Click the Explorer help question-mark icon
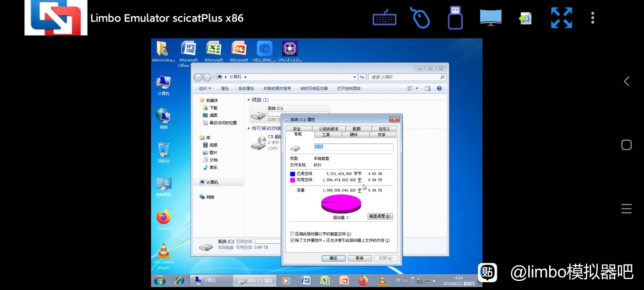 coord(439,88)
